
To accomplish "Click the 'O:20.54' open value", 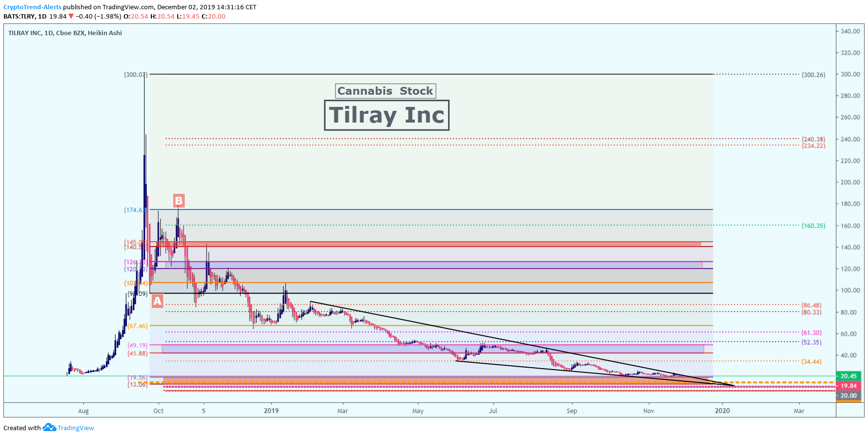I will coord(136,16).
